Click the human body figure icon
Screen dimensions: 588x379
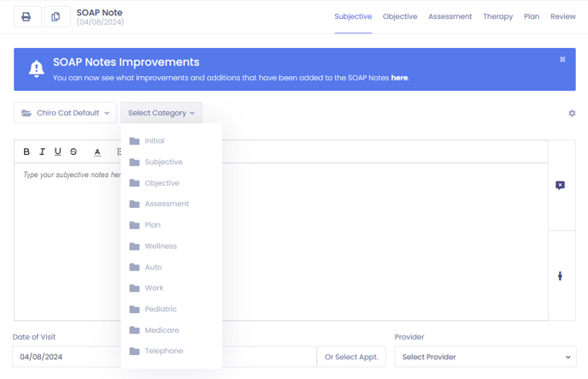tap(560, 275)
